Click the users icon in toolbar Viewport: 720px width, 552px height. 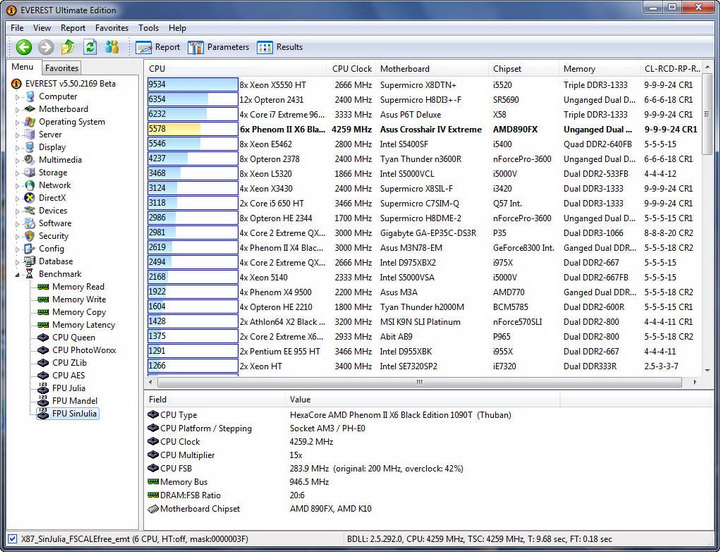[112, 47]
